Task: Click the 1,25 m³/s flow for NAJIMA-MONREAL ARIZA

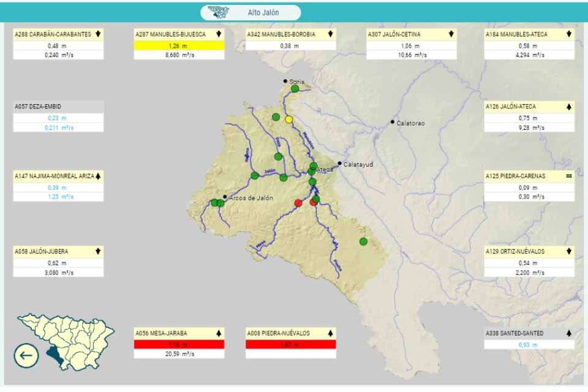Action: 61,197
